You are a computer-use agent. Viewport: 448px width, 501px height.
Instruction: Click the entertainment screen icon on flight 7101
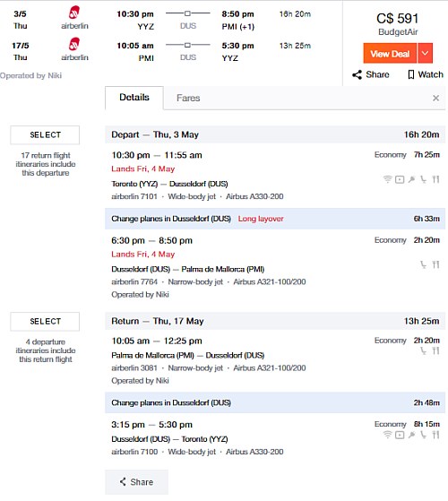coord(400,179)
